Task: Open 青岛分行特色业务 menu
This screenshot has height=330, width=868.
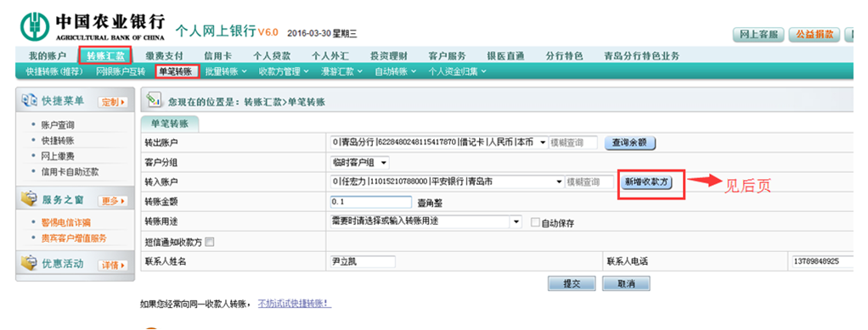Action: (x=641, y=56)
